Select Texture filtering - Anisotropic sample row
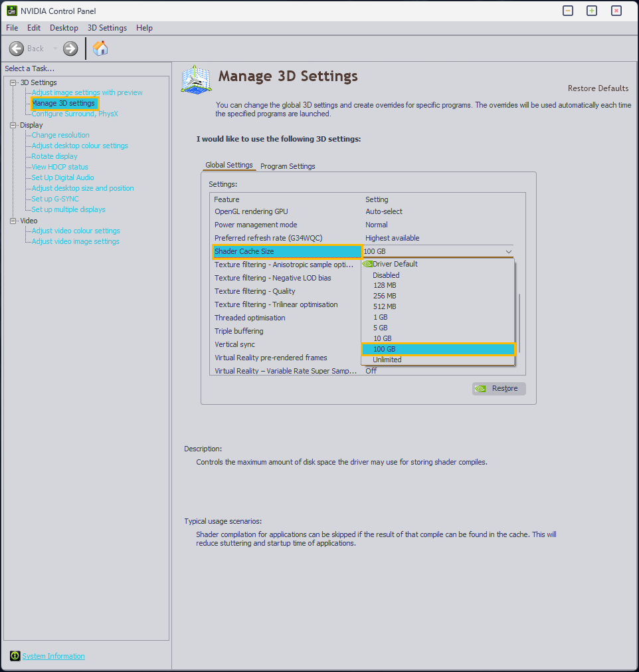 (286, 265)
